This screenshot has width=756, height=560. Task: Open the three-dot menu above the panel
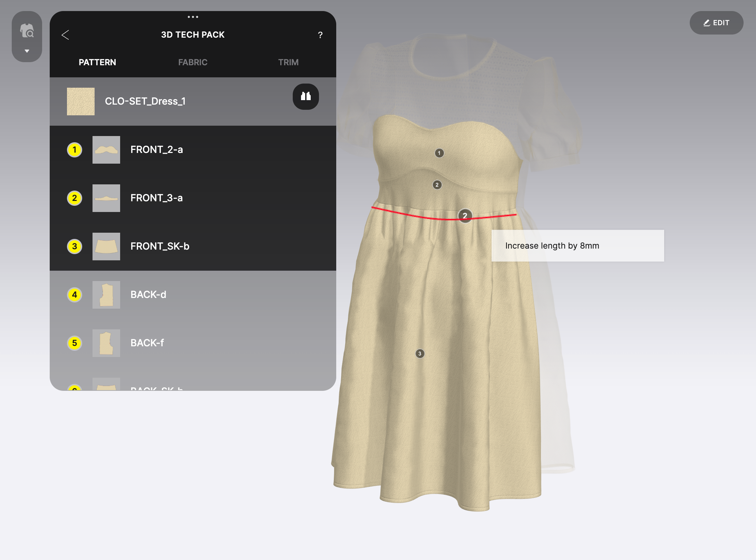[193, 17]
